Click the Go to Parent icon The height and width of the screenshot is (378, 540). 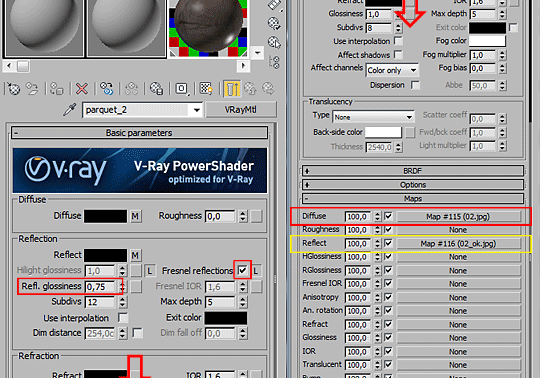coord(250,89)
